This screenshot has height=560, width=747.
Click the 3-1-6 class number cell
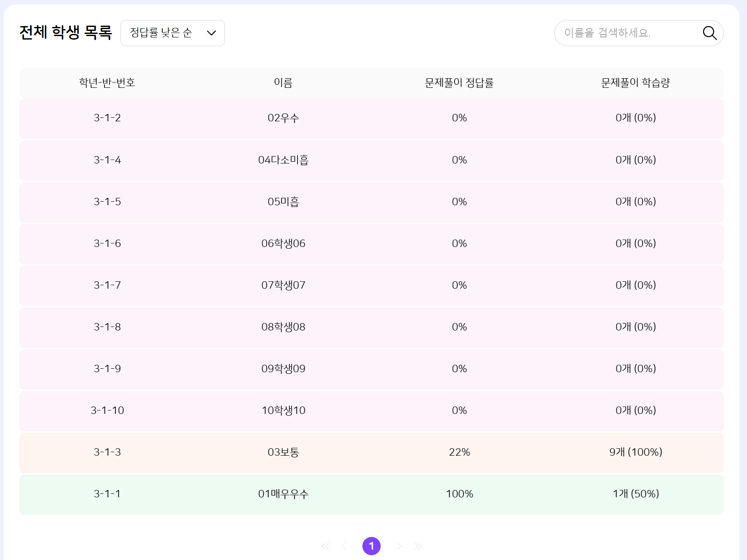pos(107,243)
